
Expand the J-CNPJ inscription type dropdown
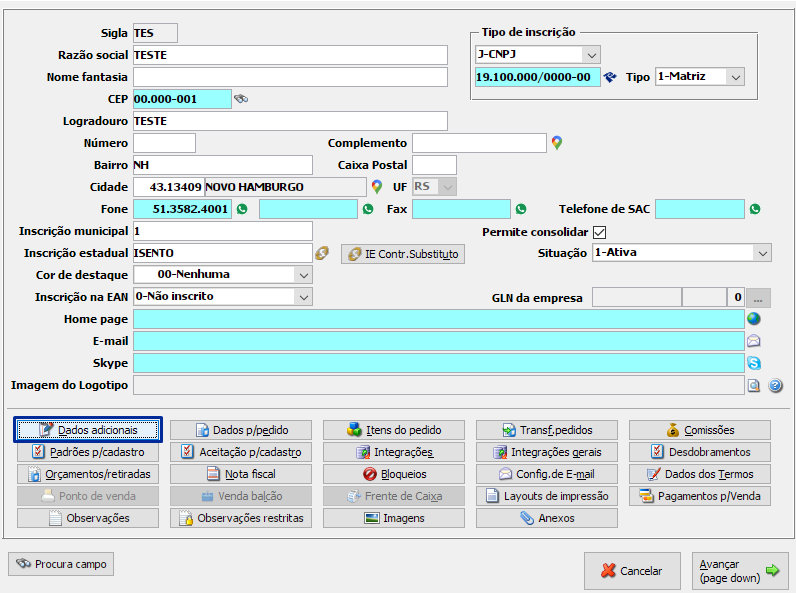[591, 54]
